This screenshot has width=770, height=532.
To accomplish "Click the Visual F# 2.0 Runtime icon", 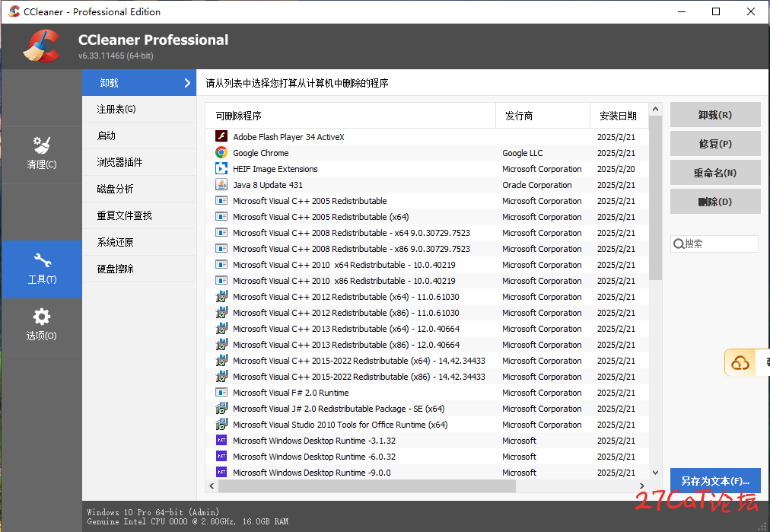I will (221, 393).
